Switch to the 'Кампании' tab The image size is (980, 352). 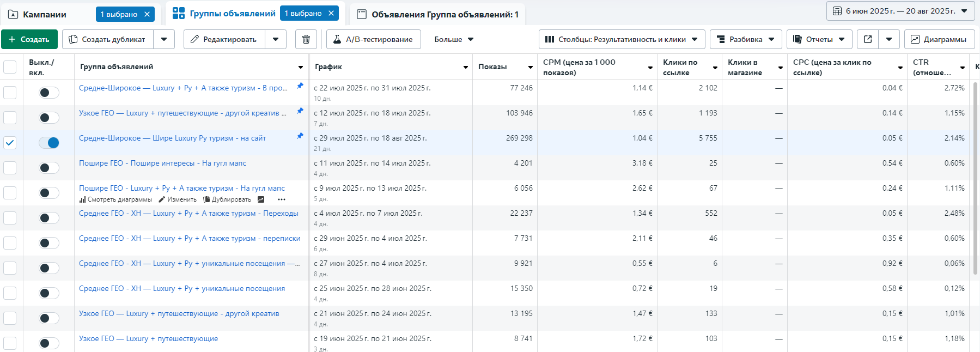[x=45, y=14]
